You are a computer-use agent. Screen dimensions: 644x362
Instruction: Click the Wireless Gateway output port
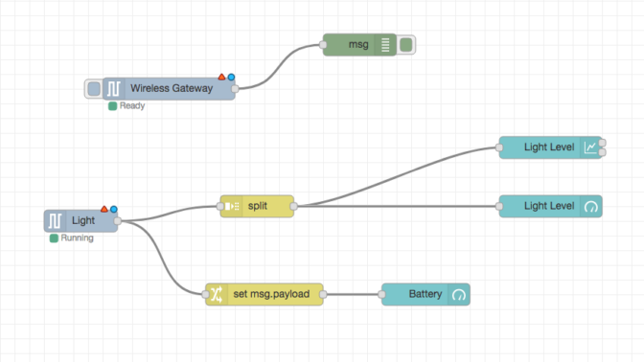[235, 89]
